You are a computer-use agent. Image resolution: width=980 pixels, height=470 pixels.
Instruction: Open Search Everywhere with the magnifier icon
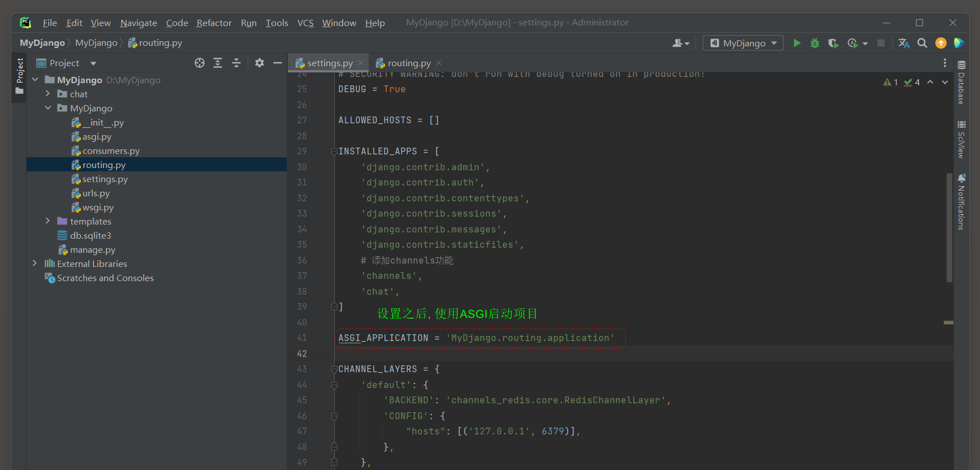[922, 43]
